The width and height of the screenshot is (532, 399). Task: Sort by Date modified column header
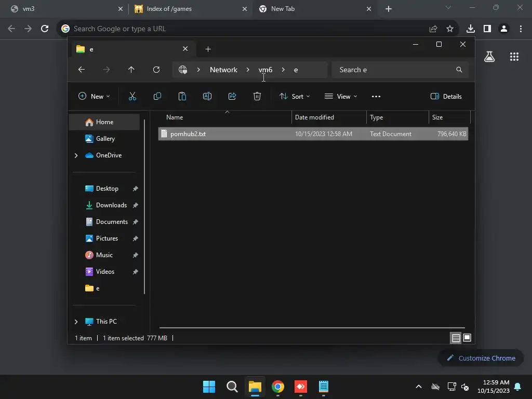[329, 117]
